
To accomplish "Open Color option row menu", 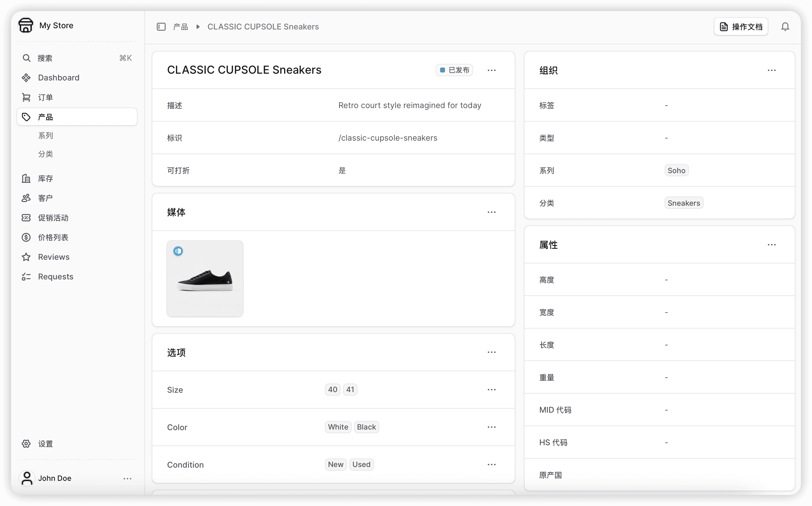I will coord(491,427).
